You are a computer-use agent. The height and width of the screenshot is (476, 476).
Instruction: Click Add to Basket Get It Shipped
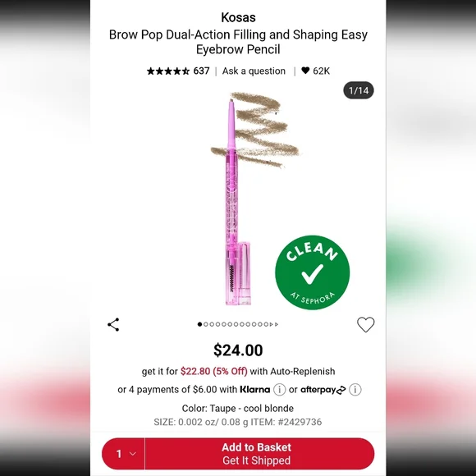coord(257,454)
